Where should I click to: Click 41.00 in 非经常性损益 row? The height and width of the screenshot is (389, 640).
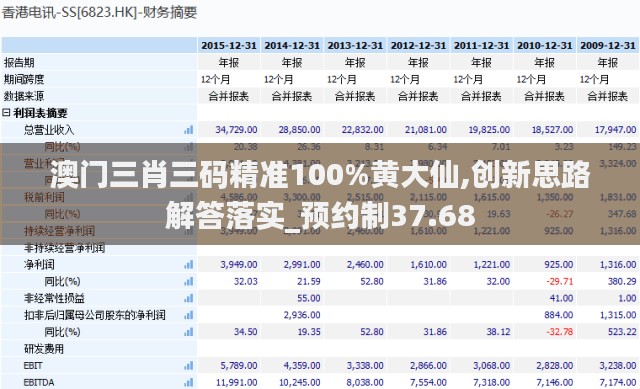[562, 298]
